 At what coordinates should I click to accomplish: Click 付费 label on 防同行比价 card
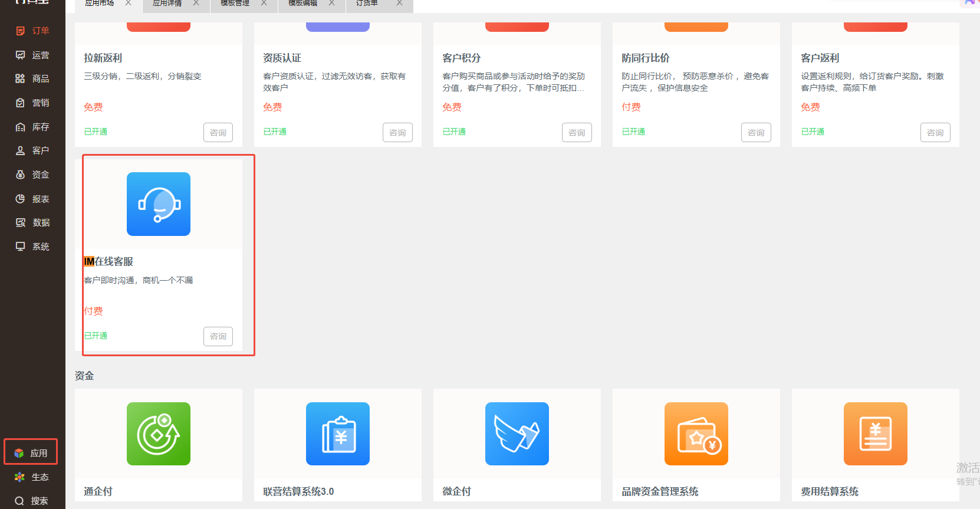[631, 107]
